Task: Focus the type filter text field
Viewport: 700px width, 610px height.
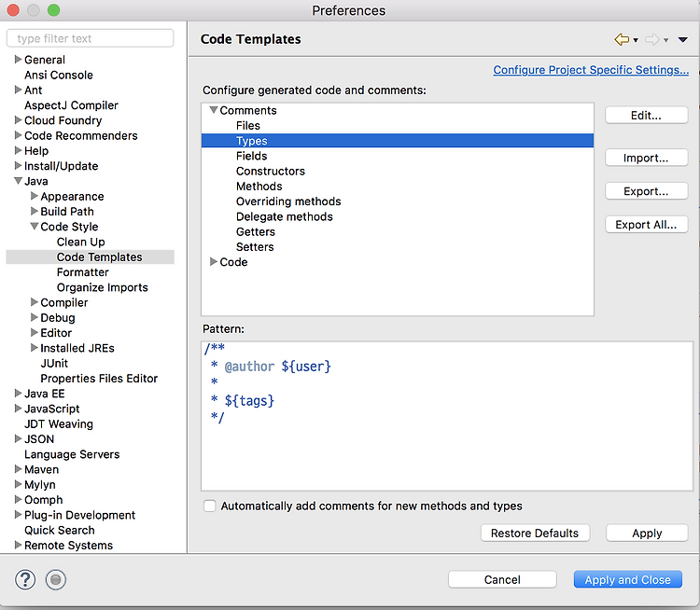Action: tap(91, 38)
